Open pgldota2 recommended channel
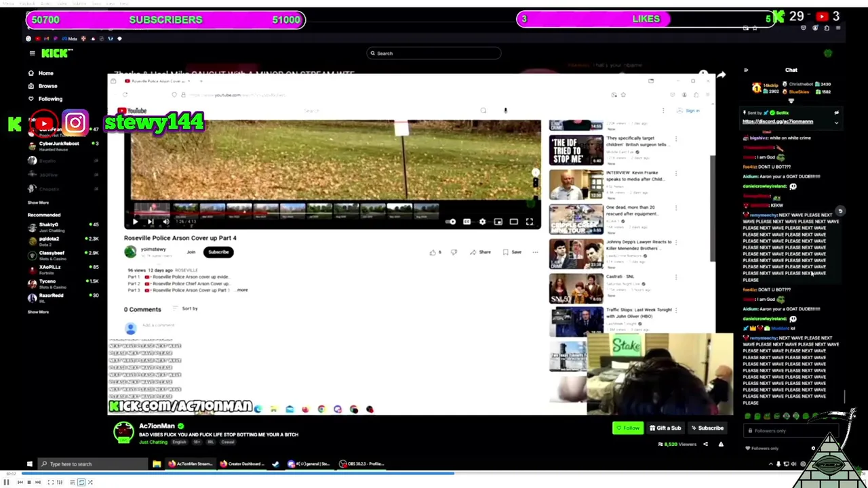 [63, 241]
